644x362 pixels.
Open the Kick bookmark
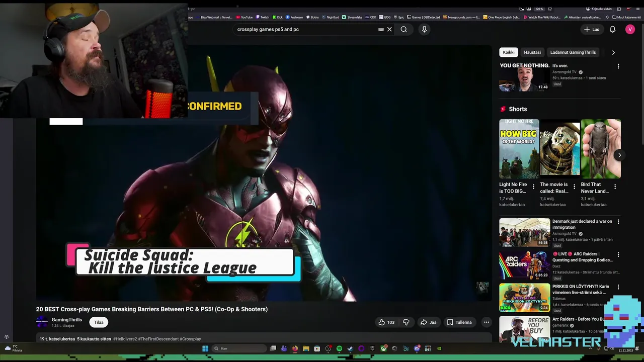point(278,17)
